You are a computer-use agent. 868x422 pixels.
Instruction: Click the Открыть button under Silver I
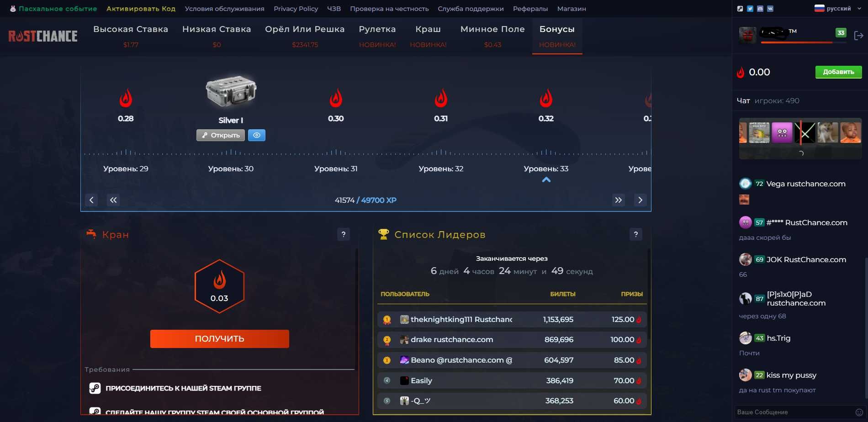(221, 135)
